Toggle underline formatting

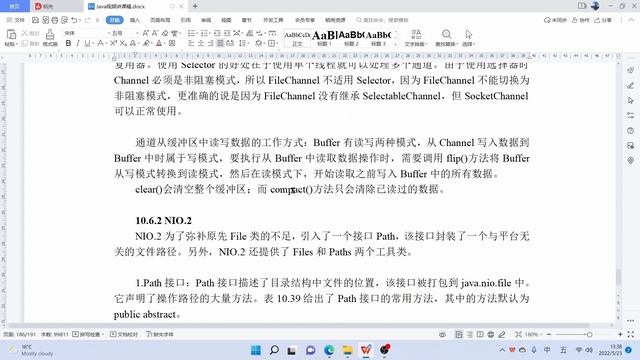tap(87, 43)
